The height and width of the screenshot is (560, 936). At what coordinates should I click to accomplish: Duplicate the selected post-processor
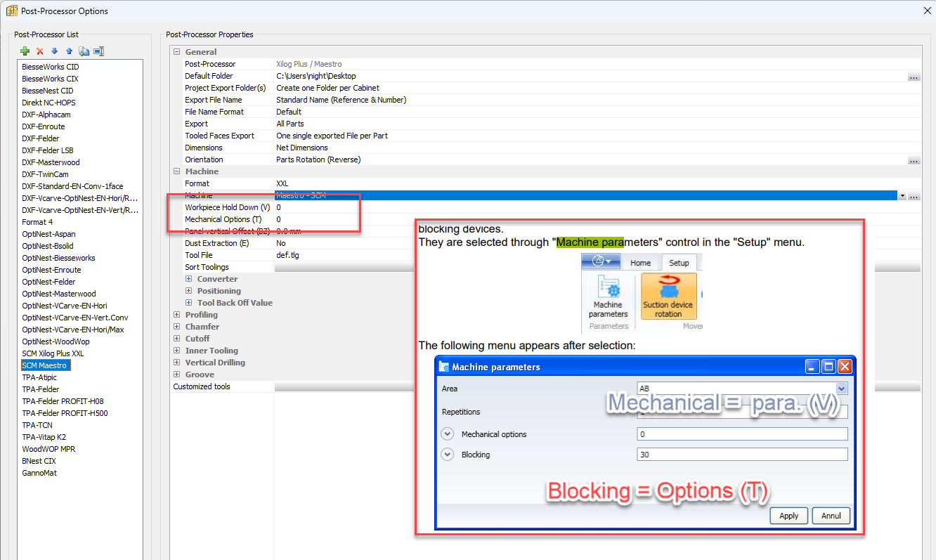[84, 51]
